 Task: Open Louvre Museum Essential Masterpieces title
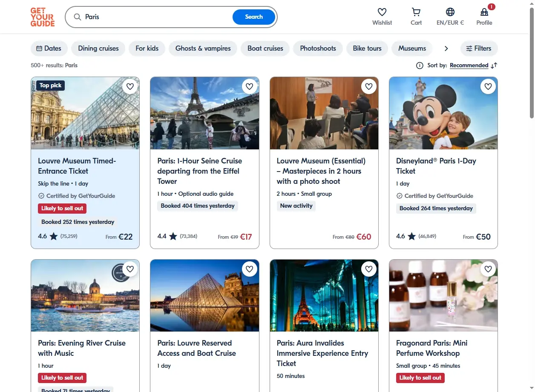pyautogui.click(x=321, y=171)
